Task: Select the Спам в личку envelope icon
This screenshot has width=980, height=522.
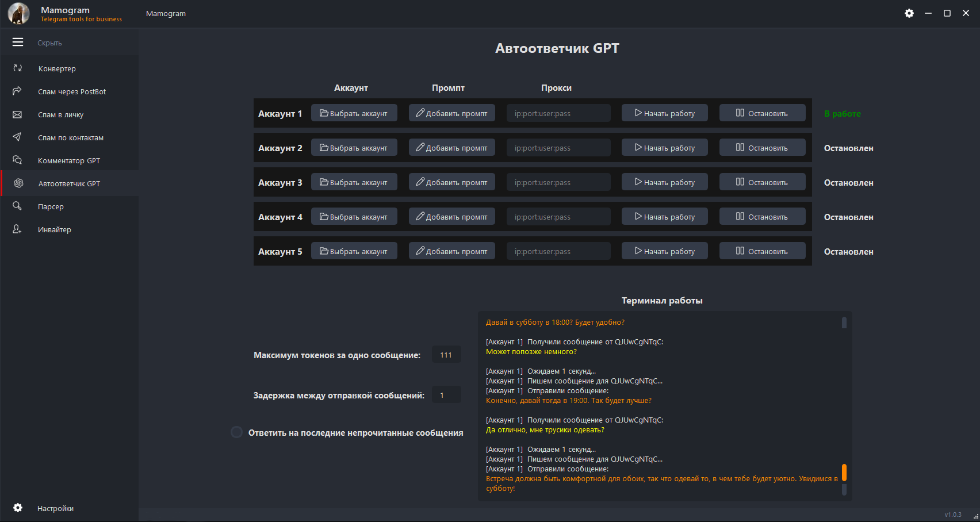Action: click(x=17, y=114)
